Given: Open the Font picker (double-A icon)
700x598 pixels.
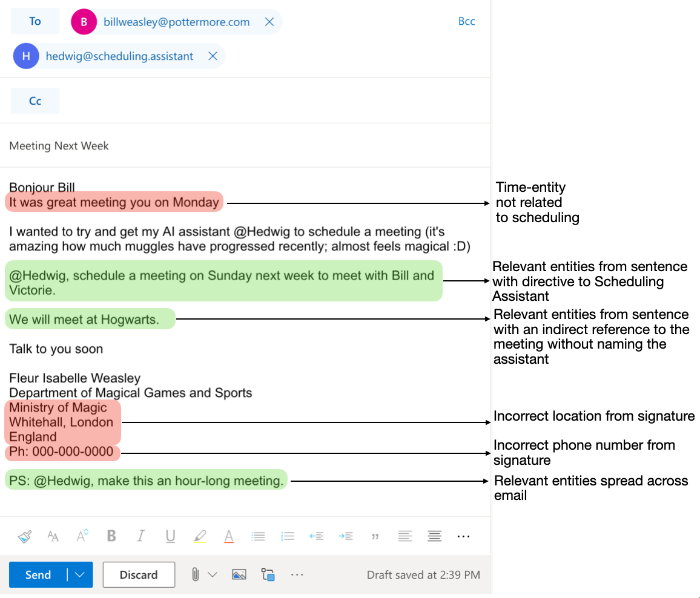Looking at the screenshot, I should coord(53,536).
